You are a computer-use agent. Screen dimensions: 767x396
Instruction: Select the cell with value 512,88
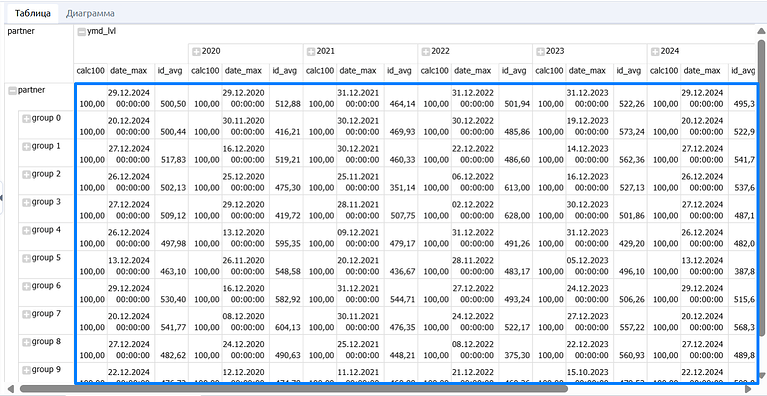click(286, 97)
